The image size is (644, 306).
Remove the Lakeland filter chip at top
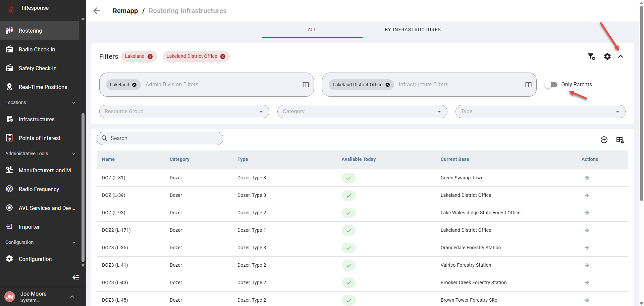150,56
